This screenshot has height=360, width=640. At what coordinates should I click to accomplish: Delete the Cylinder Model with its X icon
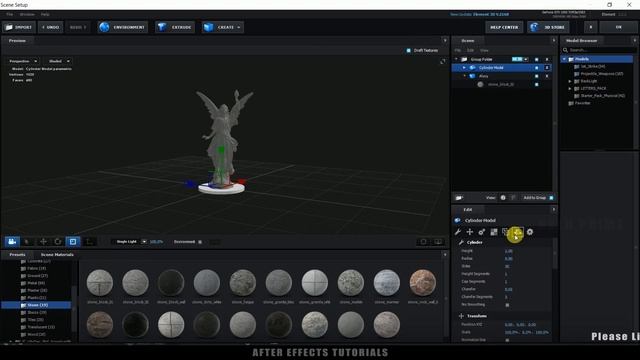coord(547,68)
